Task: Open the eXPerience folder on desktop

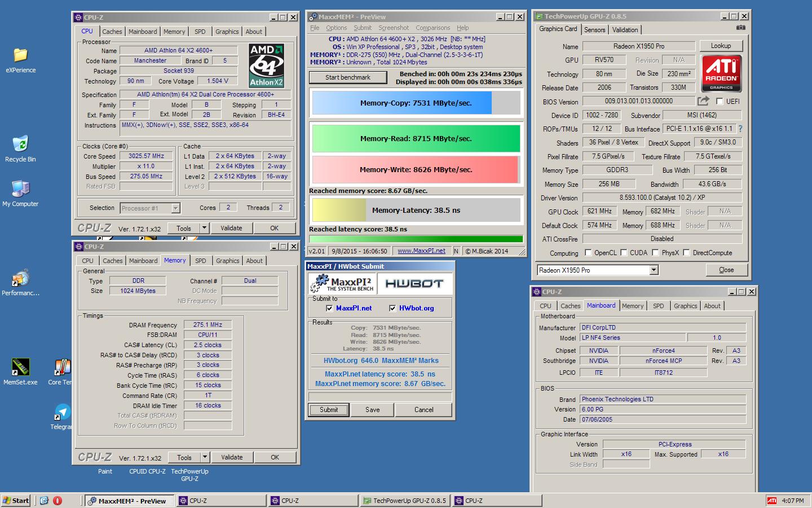Action: [20, 55]
